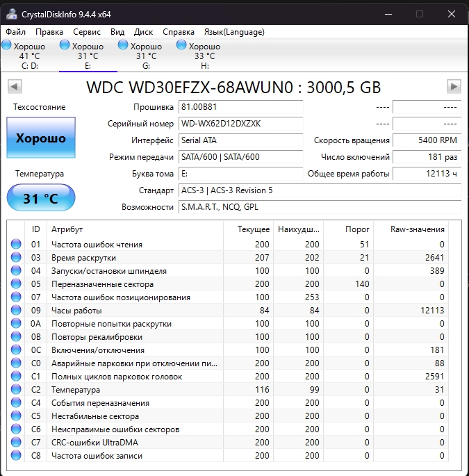Click threshold value 140 in reallocated sectors row
This screenshot has height=476, width=469.
pos(362,284)
